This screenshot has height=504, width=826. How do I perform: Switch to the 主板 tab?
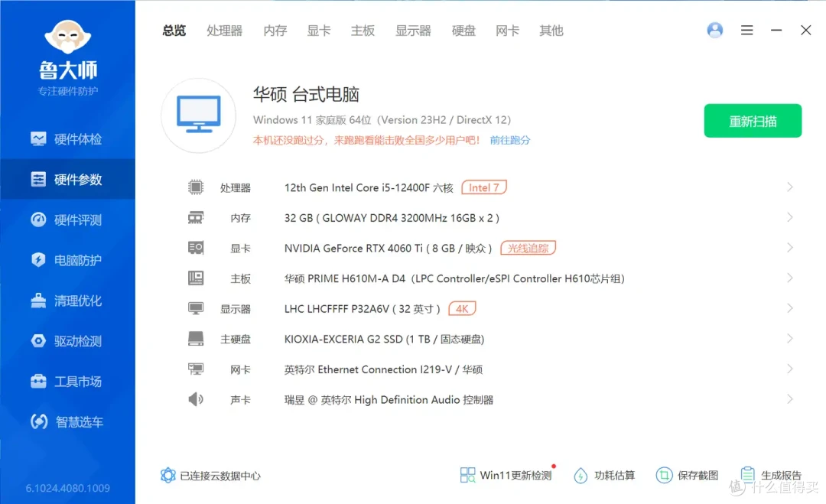363,31
